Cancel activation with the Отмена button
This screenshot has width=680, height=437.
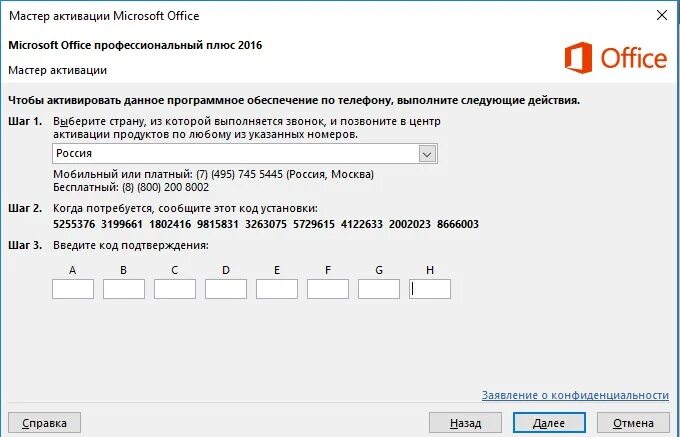tap(633, 423)
